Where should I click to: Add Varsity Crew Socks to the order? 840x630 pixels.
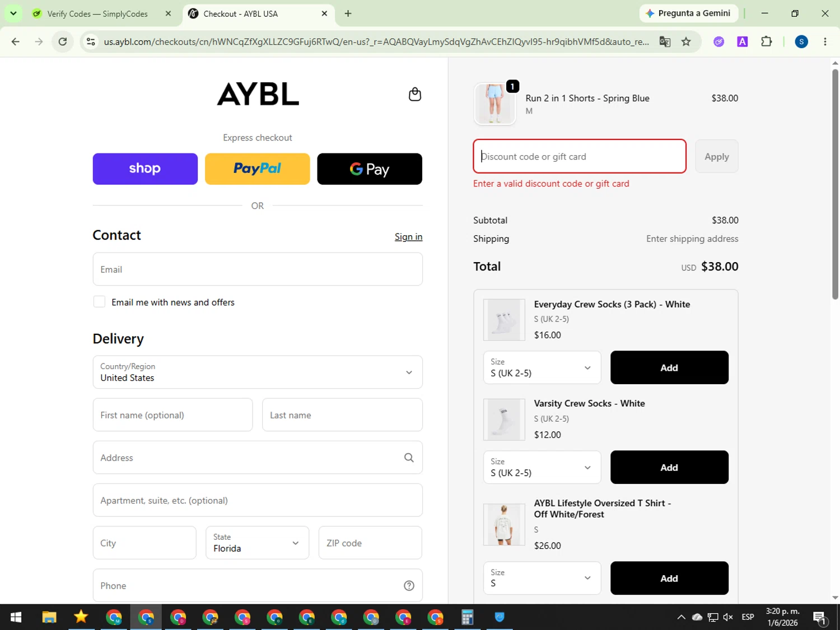pos(669,468)
